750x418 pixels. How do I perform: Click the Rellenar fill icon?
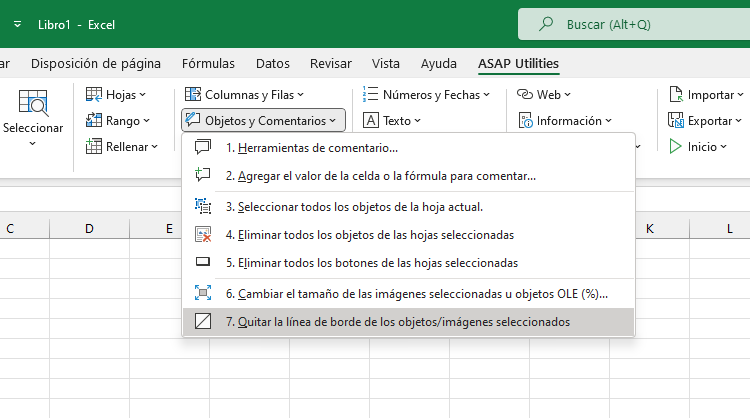click(x=94, y=146)
